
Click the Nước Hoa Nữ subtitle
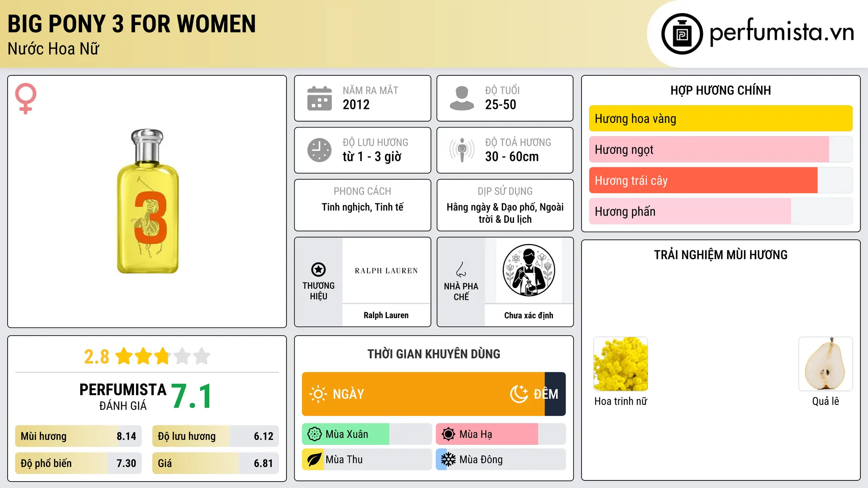[x=53, y=49]
